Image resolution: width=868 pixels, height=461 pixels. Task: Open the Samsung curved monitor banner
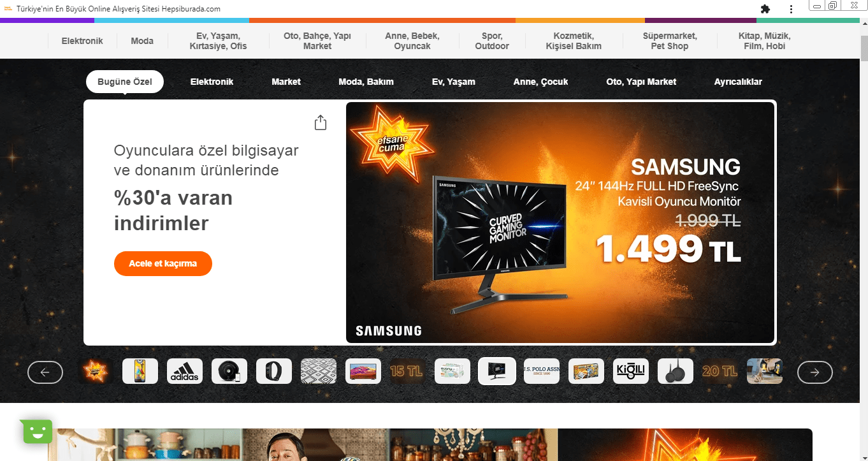tap(560, 223)
